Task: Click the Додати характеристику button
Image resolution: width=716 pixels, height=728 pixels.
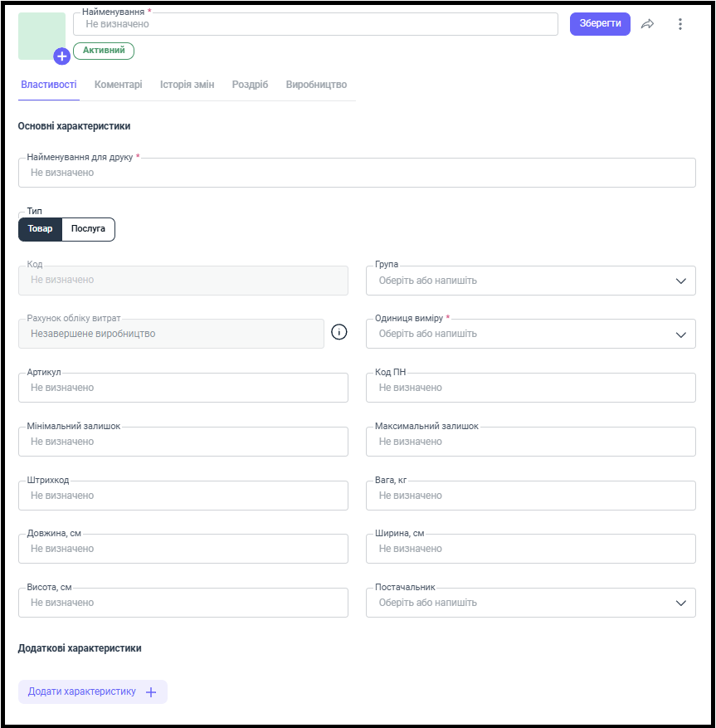Action: (93, 691)
